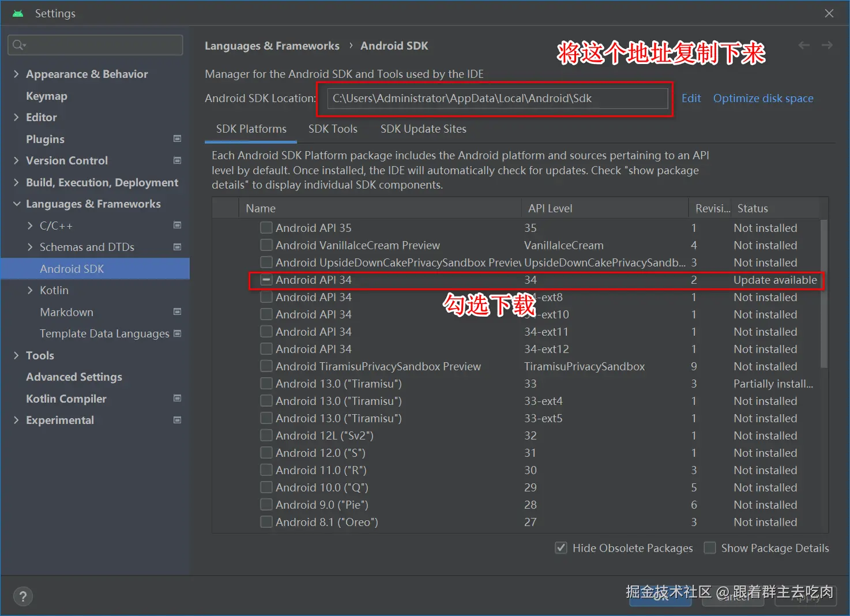Click project-level icon next to Experimental

point(178,420)
